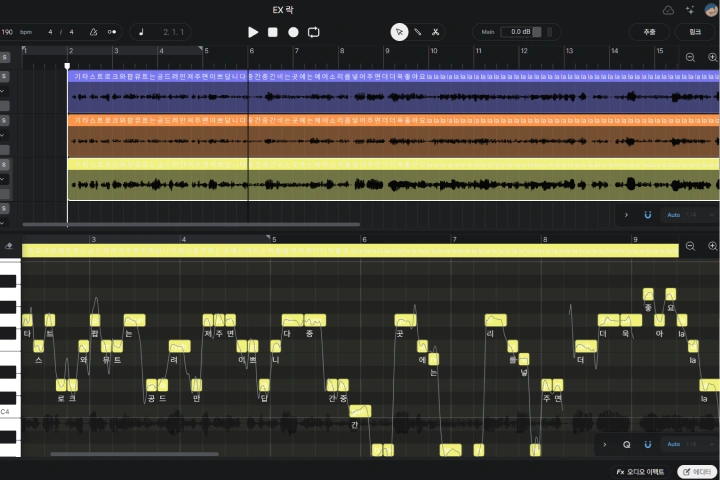This screenshot has height=480, width=720.
Task: Click bar 7 on piano roll ruler
Action: (x=454, y=239)
